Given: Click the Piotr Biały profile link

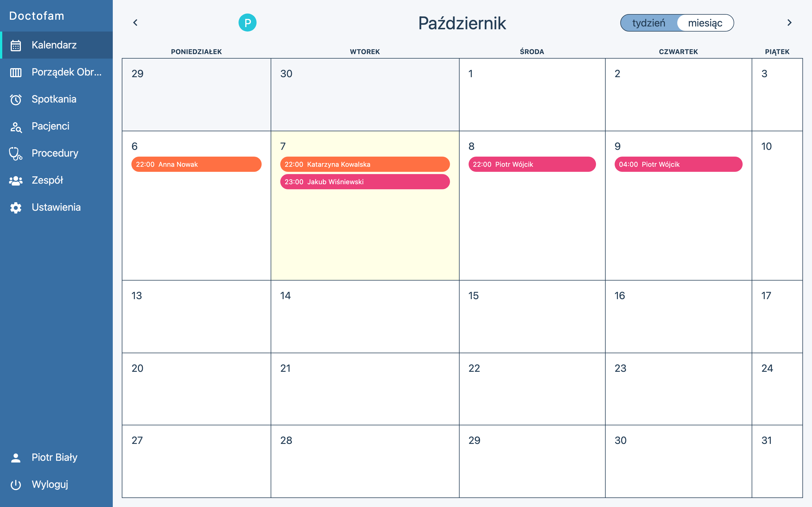Looking at the screenshot, I should coord(54,457).
